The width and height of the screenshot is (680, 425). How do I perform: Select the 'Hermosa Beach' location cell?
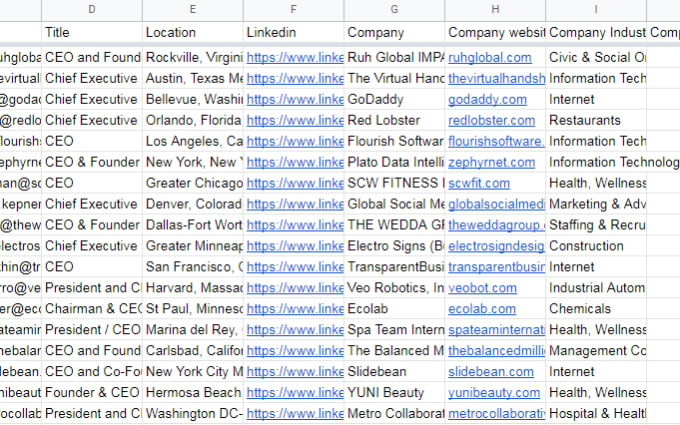click(193, 393)
